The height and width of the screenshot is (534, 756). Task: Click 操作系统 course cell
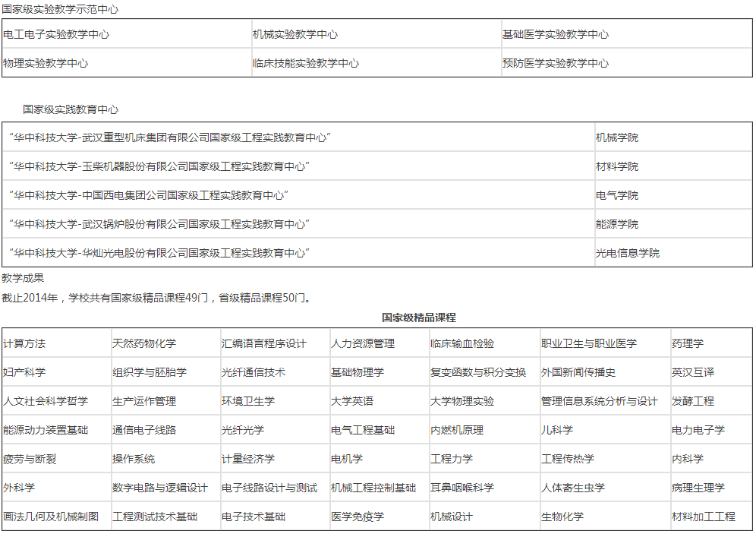tap(166, 459)
